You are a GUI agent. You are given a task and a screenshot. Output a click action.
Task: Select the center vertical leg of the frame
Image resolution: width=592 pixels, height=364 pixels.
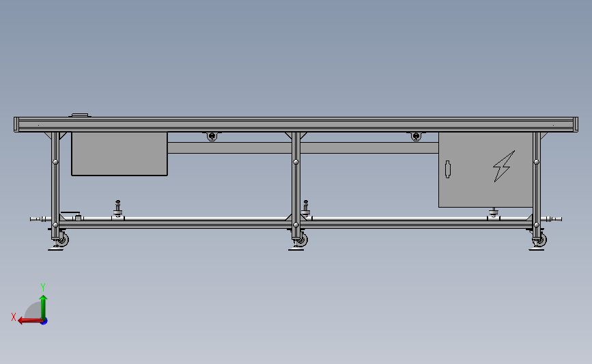point(296,185)
